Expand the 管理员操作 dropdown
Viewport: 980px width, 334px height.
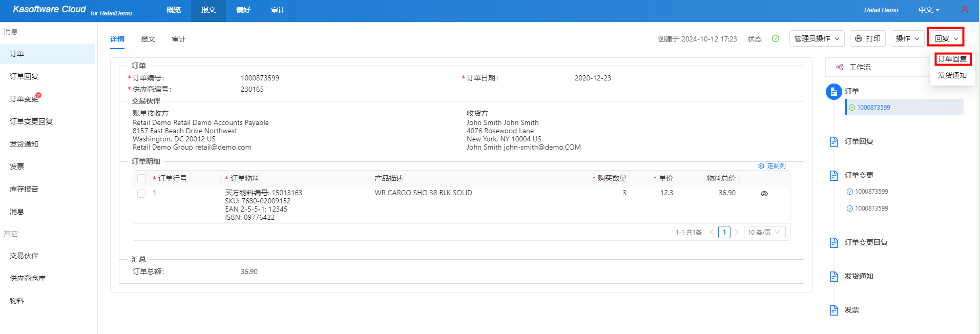817,38
